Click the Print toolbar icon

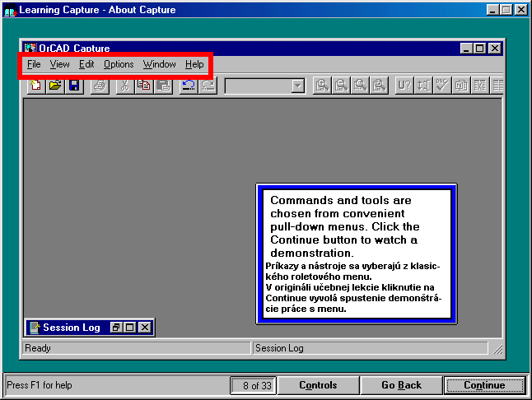coord(100,86)
